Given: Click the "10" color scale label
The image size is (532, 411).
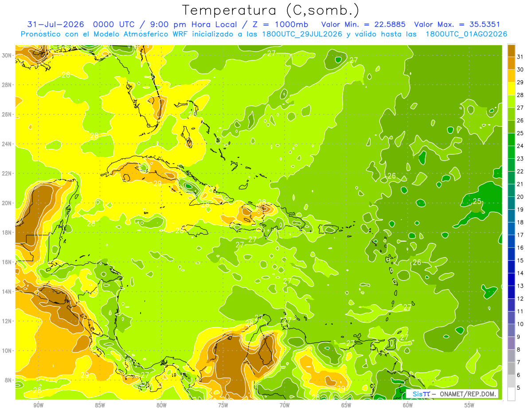Looking at the screenshot, I should tap(520, 324).
